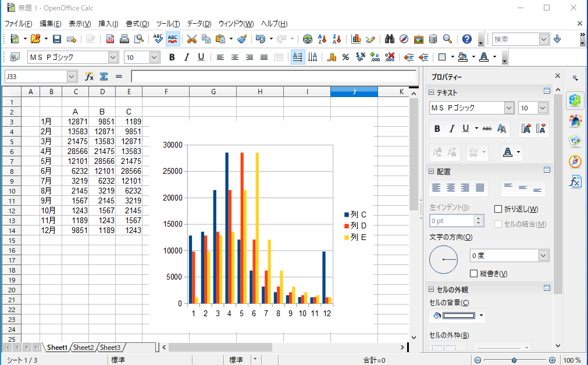Insert Chart icon in toolbar
Screen dimensions: 588x365
356,39
